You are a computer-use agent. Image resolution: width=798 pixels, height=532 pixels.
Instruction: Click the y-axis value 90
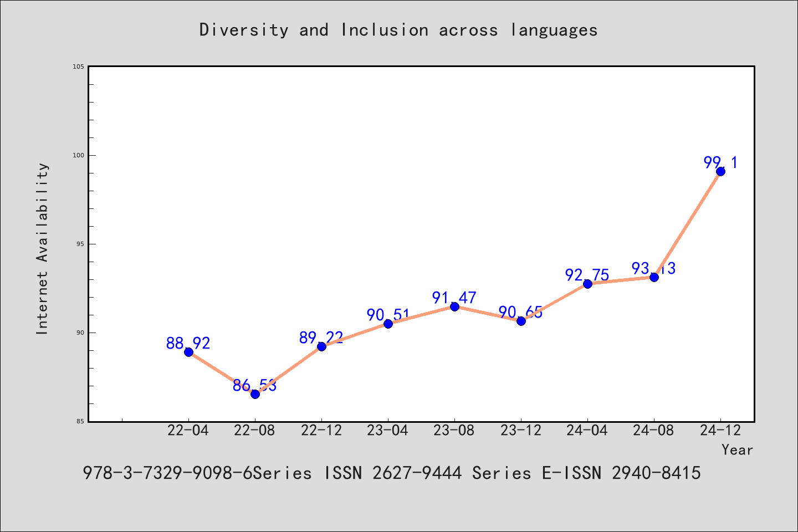coord(81,332)
